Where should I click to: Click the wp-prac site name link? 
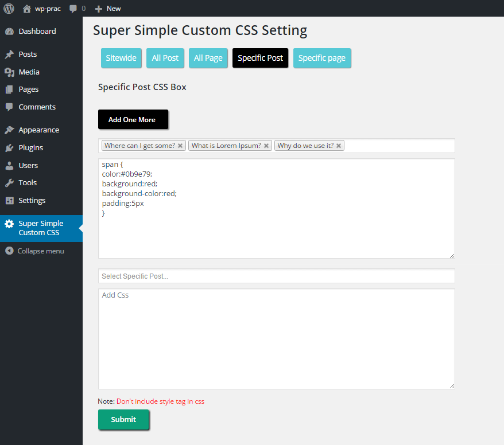tap(48, 9)
